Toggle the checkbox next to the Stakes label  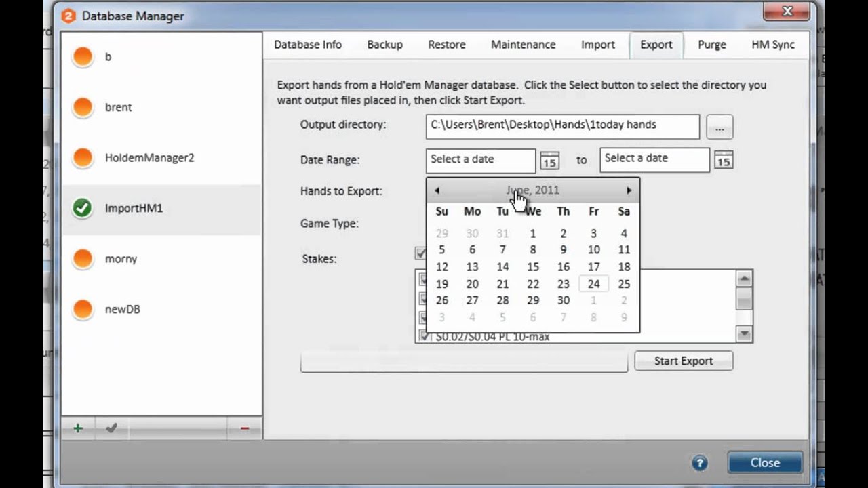(x=420, y=253)
